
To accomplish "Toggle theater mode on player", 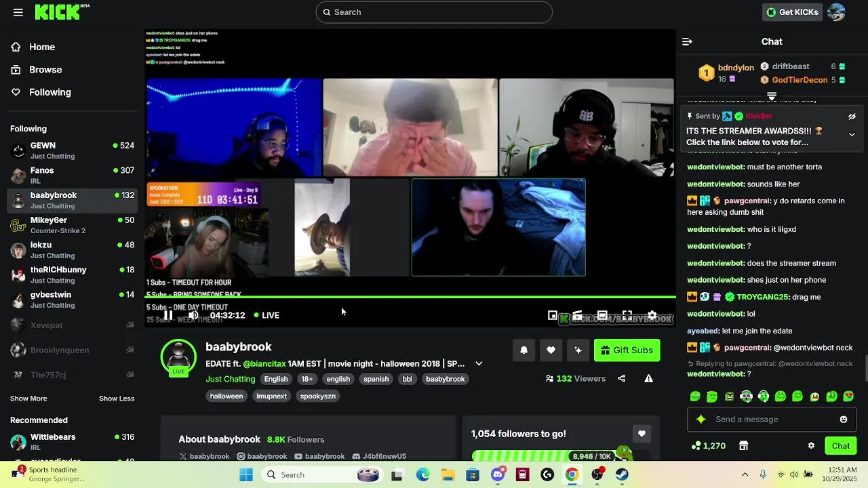I will point(602,316).
